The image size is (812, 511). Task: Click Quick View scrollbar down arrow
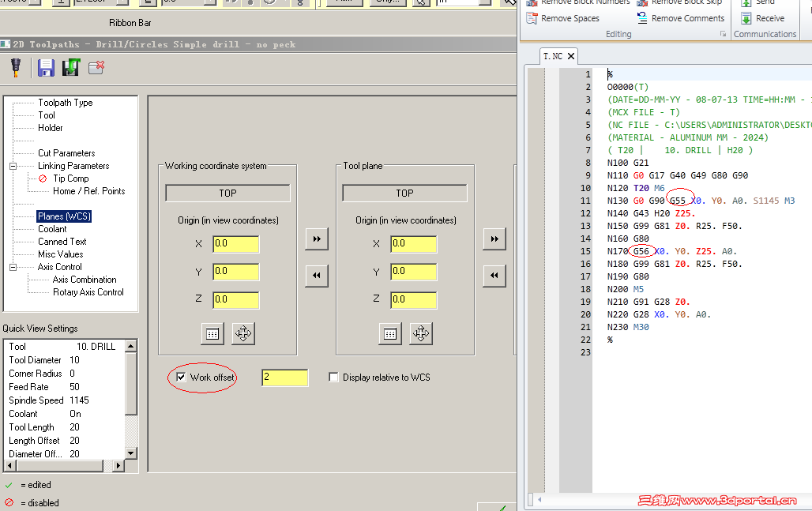pos(131,453)
